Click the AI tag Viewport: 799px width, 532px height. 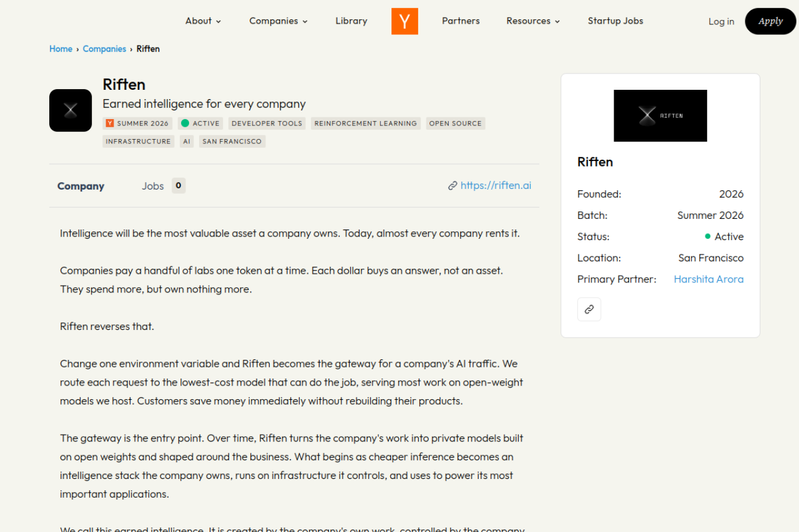click(x=187, y=142)
